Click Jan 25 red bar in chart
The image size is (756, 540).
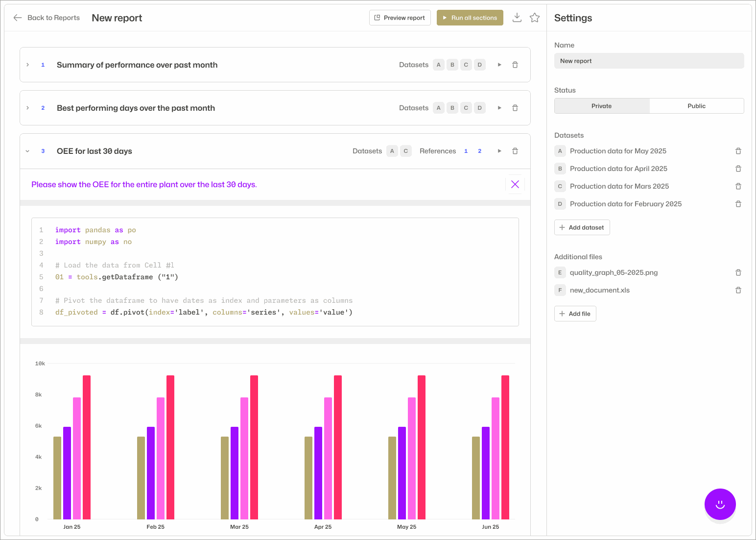coord(87,447)
